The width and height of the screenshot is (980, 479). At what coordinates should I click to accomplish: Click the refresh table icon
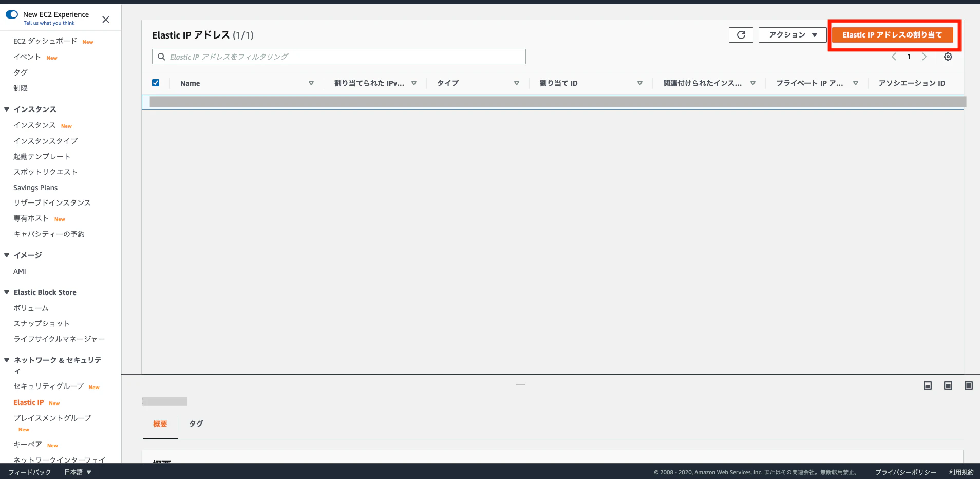[x=741, y=35]
